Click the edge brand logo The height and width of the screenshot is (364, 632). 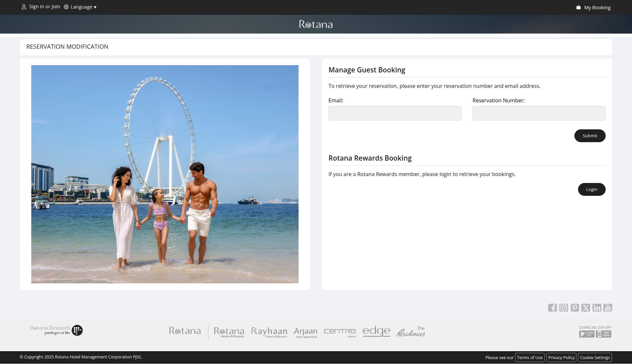coord(376,331)
